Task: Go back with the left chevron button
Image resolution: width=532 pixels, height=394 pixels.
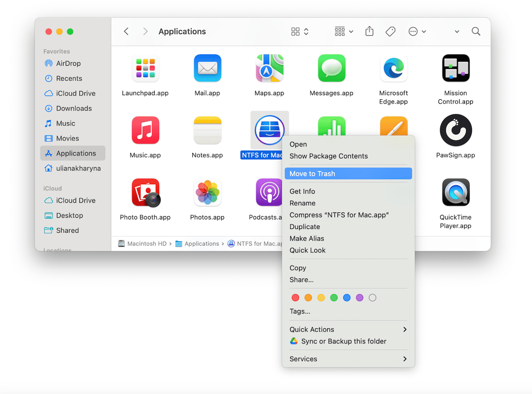Action: (126, 32)
